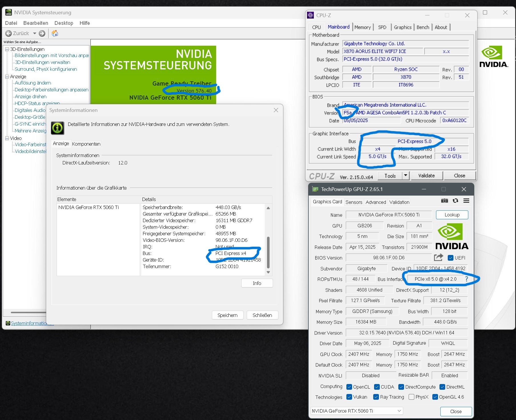Click the Tools button in CPU-Z
Screen dimensions: 516x420
pyautogui.click(x=390, y=176)
